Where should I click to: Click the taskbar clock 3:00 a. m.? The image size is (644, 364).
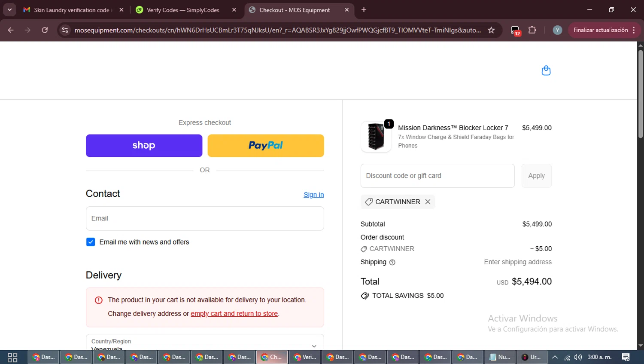599,357
